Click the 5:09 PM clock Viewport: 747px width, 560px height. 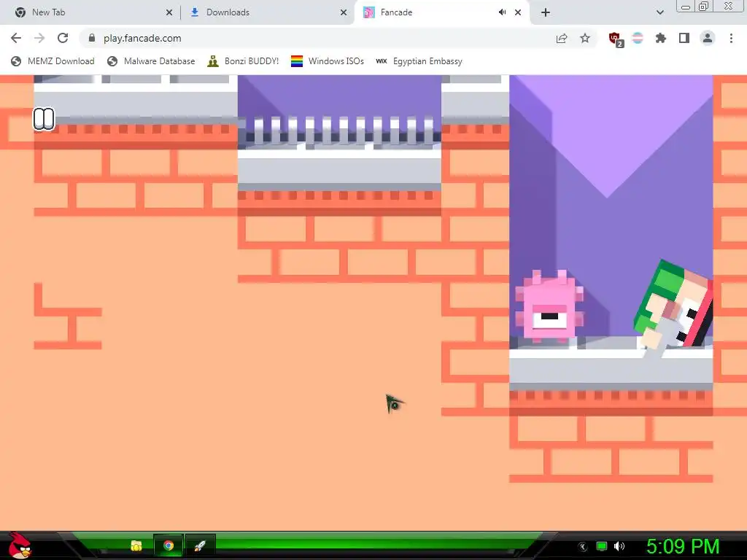click(x=682, y=547)
